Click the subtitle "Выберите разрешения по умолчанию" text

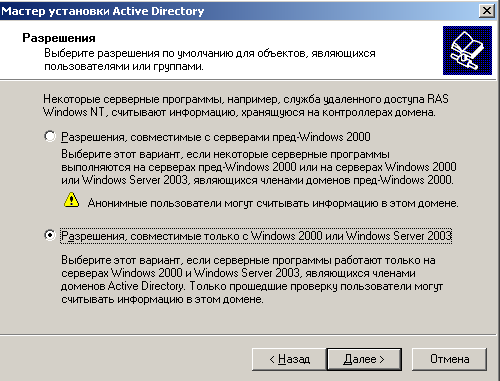[210, 60]
